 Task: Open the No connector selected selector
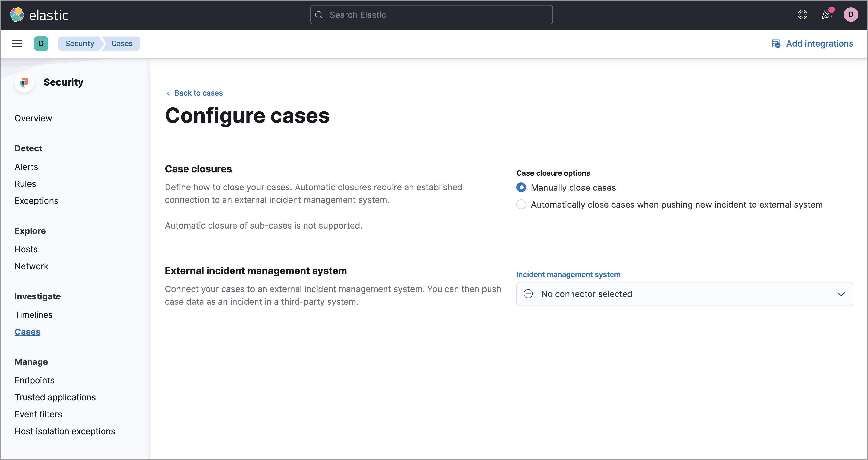684,294
